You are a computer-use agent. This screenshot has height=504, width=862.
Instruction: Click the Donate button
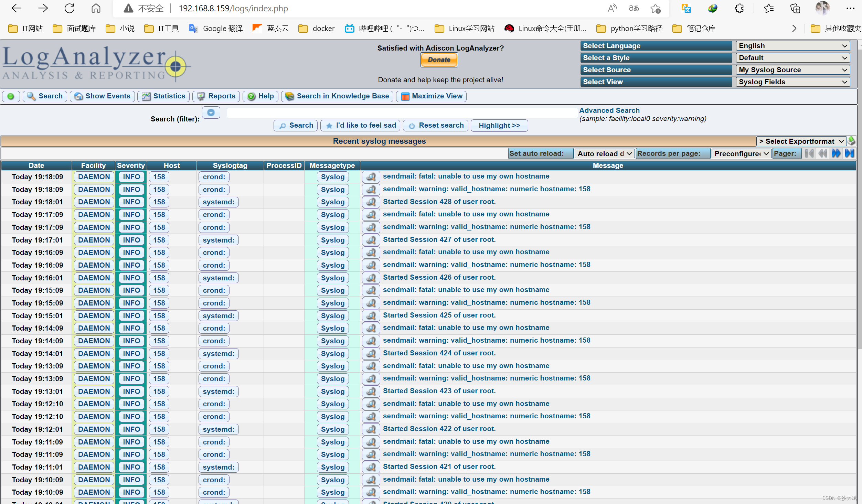click(439, 60)
